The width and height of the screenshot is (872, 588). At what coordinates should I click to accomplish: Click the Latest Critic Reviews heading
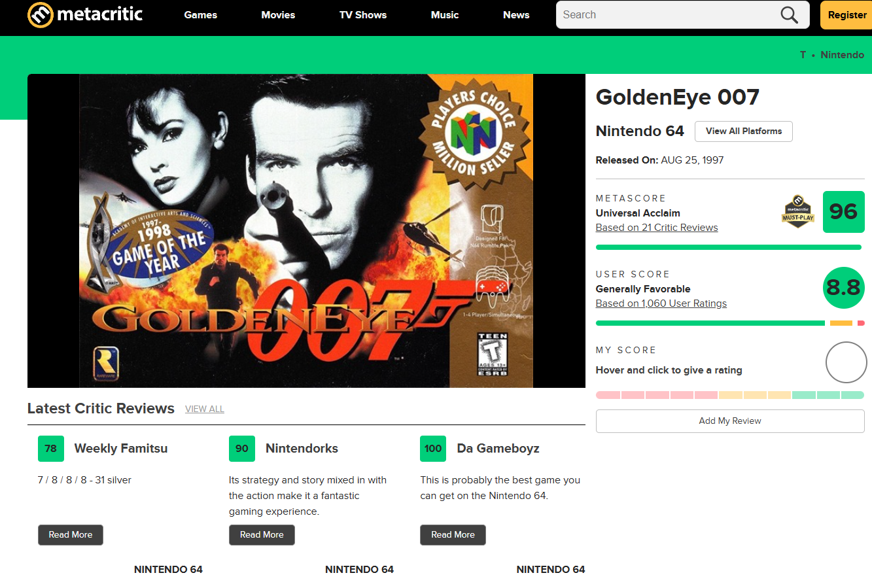(101, 409)
